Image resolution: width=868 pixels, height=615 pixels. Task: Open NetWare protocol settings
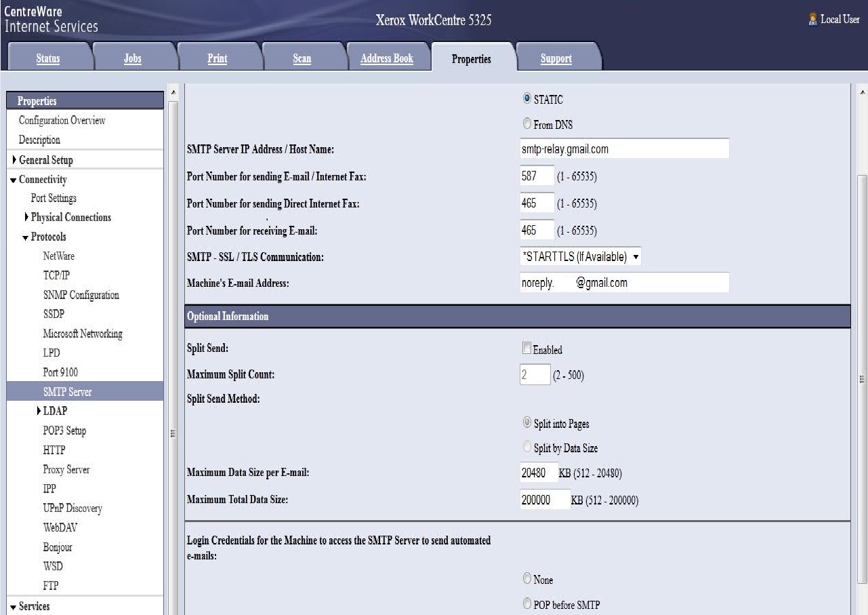click(x=59, y=256)
